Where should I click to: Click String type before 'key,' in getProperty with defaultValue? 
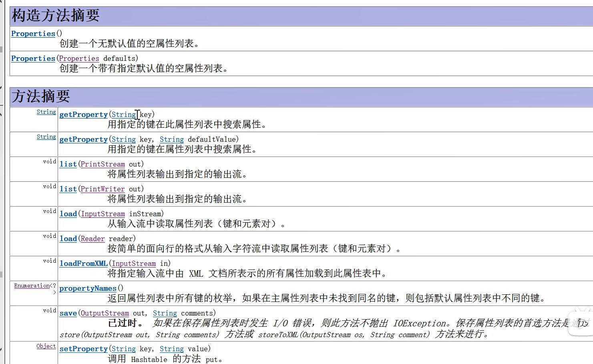click(x=123, y=139)
